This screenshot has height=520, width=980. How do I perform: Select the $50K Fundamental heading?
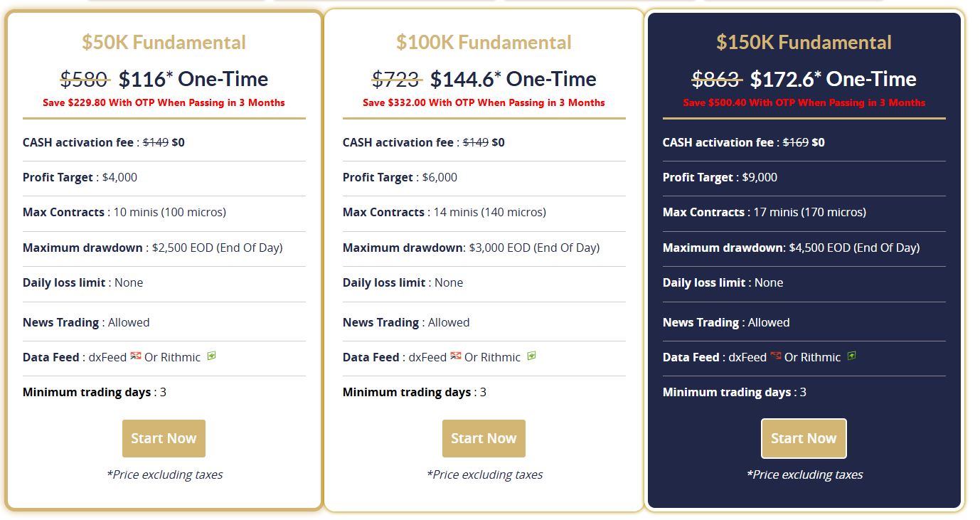coord(164,43)
